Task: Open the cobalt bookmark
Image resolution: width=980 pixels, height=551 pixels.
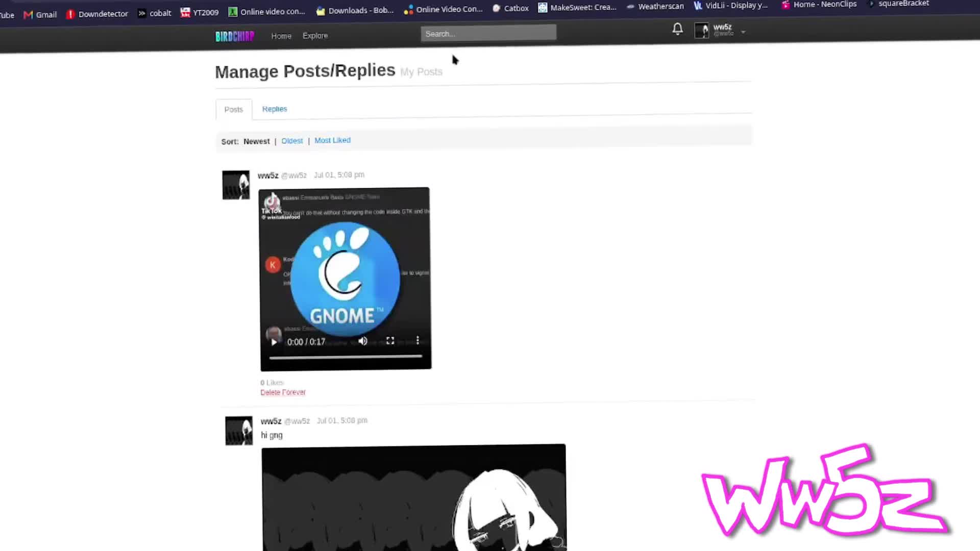Action: (154, 13)
